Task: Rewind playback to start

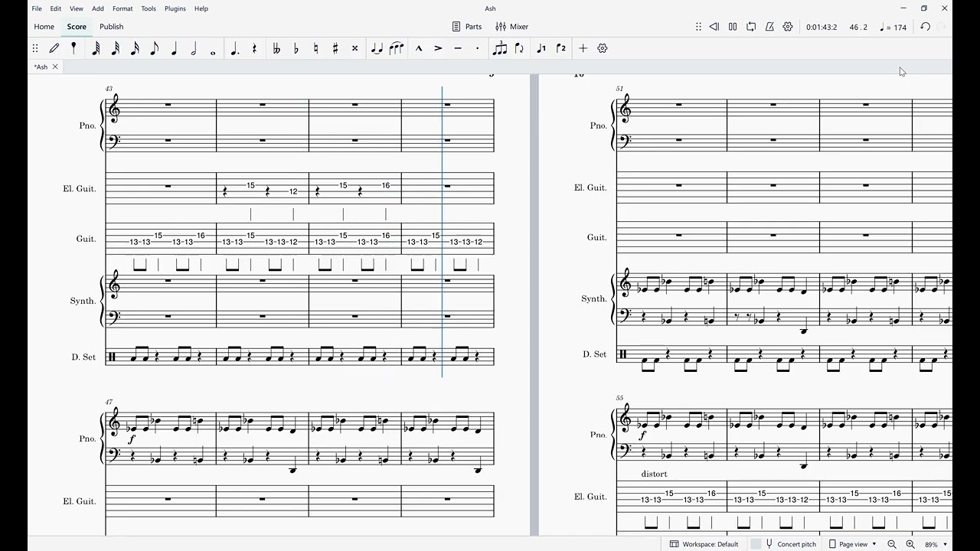Action: [x=714, y=27]
